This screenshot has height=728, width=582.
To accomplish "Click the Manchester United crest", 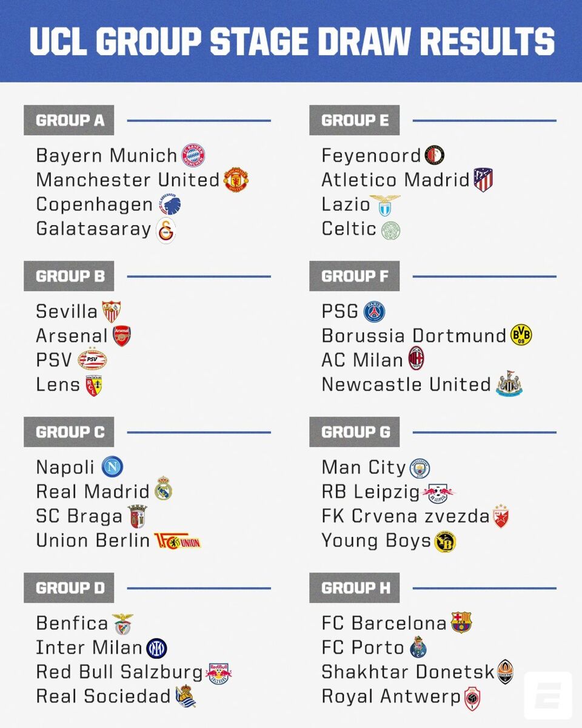I will coord(236,180).
